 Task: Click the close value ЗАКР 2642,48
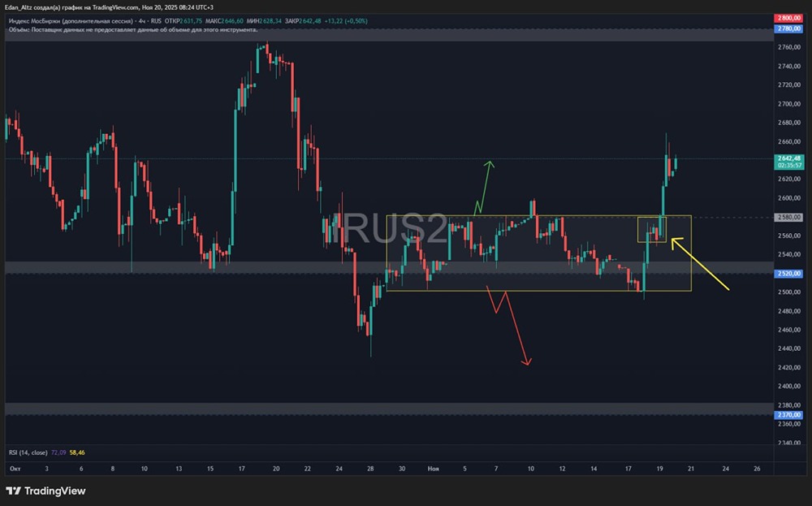(x=303, y=21)
